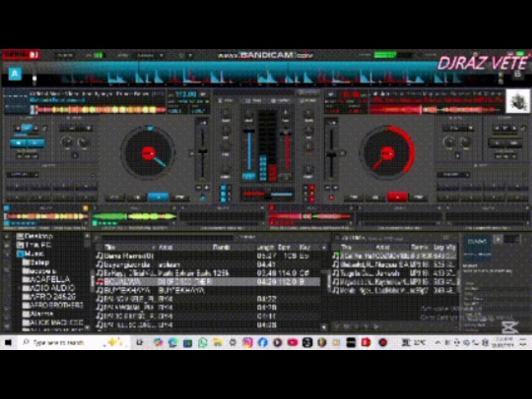
Task: Open the Alarms folder
Action: coord(38,313)
